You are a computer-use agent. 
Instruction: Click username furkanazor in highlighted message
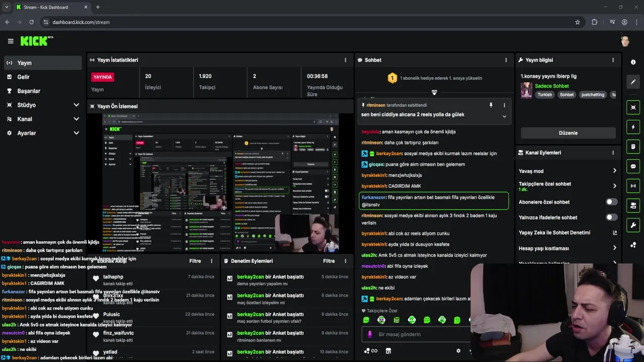[374, 198]
